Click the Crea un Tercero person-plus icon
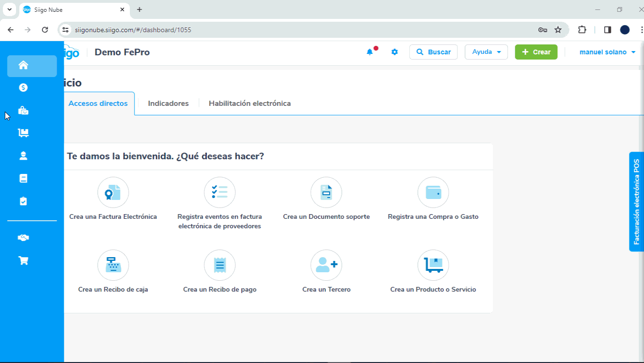The width and height of the screenshot is (644, 363). (x=326, y=265)
